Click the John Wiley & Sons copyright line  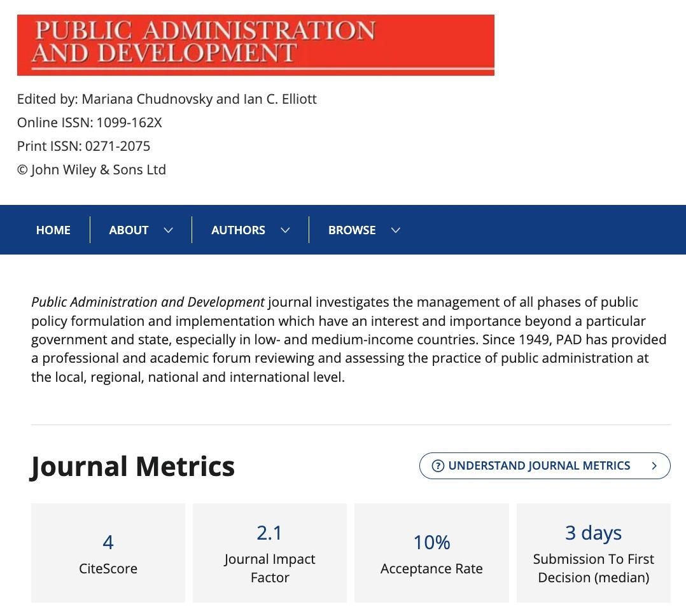(92, 170)
